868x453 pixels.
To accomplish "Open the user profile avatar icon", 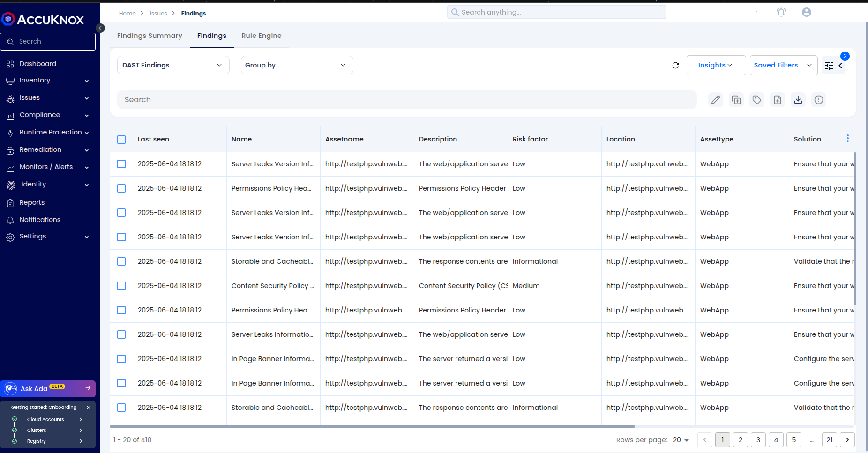I will pos(806,13).
